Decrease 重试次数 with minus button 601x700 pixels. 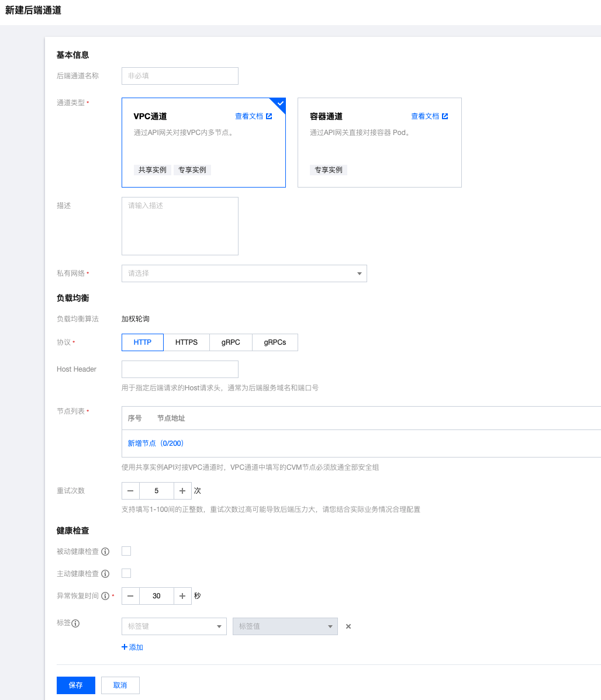pyautogui.click(x=130, y=491)
